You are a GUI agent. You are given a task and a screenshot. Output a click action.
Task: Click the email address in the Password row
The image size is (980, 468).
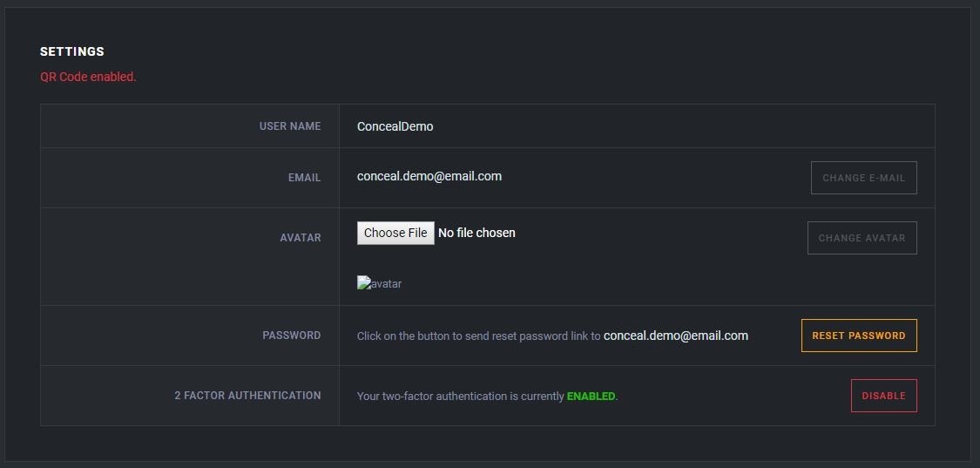click(675, 336)
